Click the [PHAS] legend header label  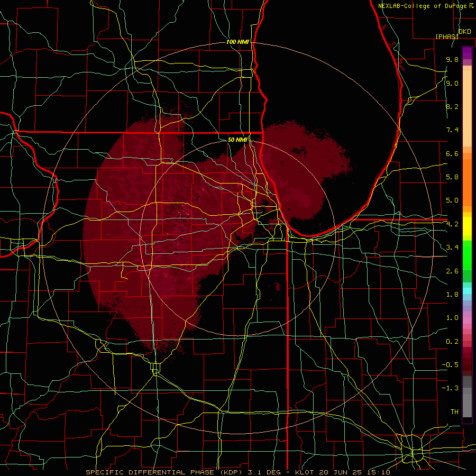pyautogui.click(x=447, y=36)
